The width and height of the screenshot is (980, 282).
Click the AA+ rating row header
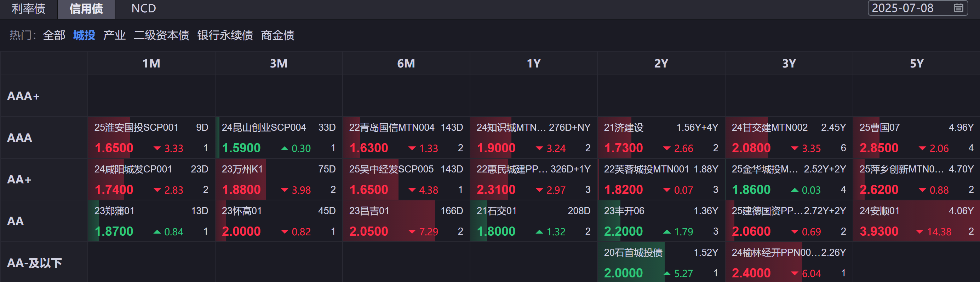(x=19, y=180)
